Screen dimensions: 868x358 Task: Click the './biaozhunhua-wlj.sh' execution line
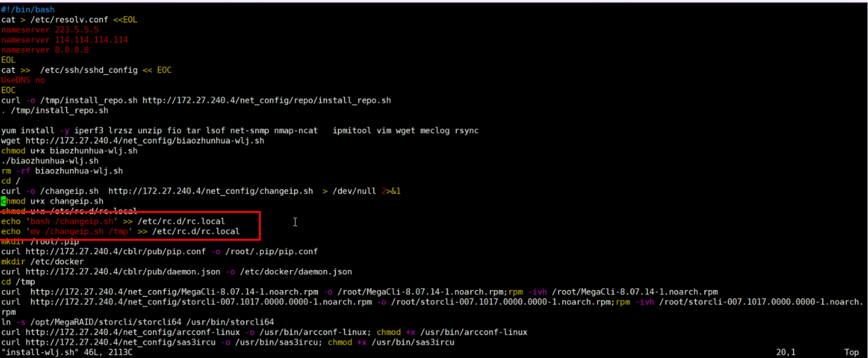(49, 161)
